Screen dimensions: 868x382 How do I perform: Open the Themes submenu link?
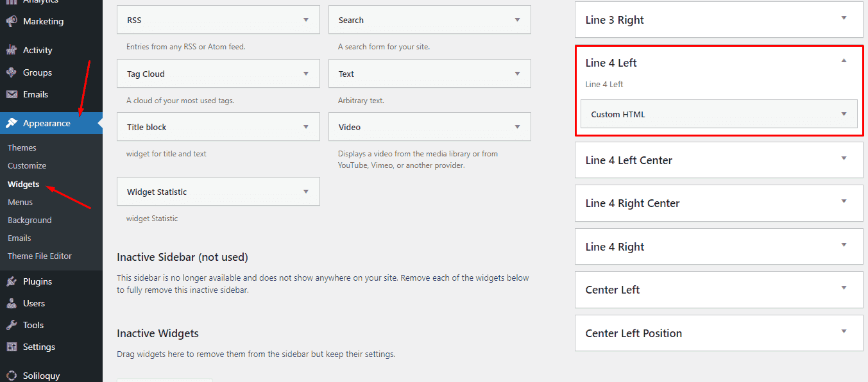coord(22,147)
